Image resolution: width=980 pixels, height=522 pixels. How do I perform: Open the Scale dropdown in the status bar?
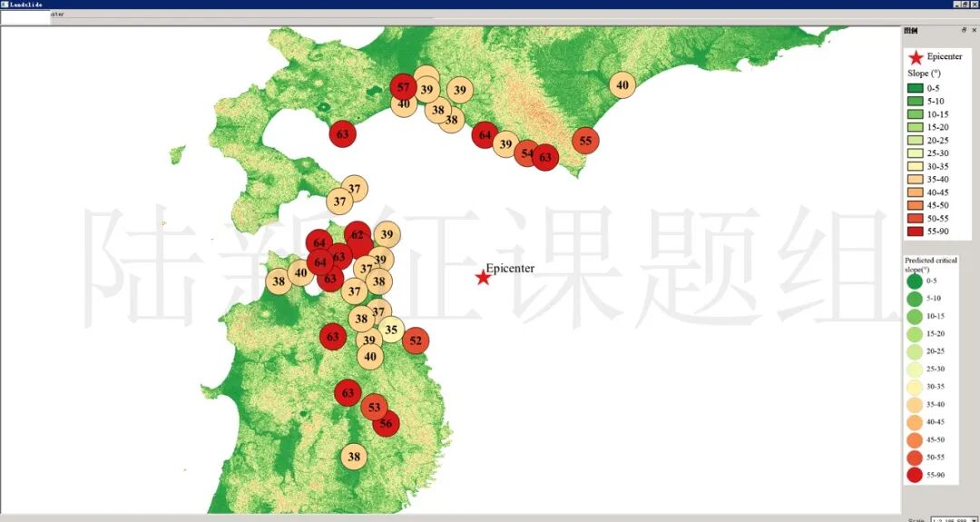click(x=973, y=519)
